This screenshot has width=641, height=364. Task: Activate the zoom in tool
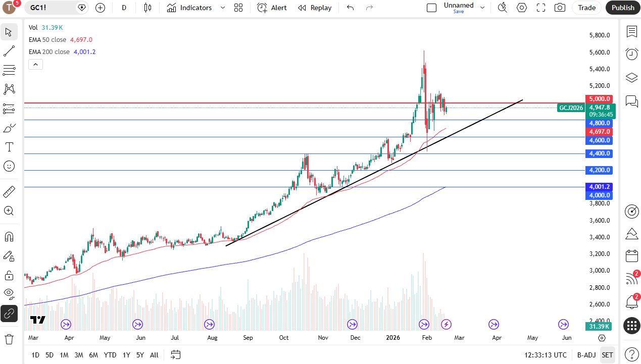point(9,211)
